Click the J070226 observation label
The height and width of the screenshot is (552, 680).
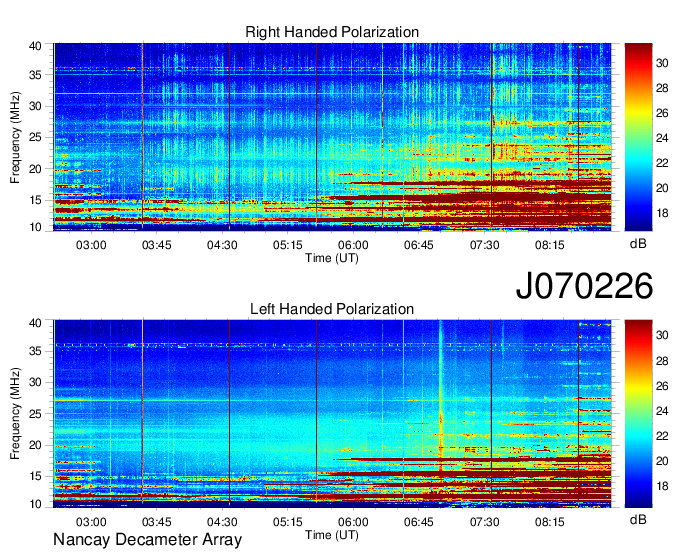584,286
